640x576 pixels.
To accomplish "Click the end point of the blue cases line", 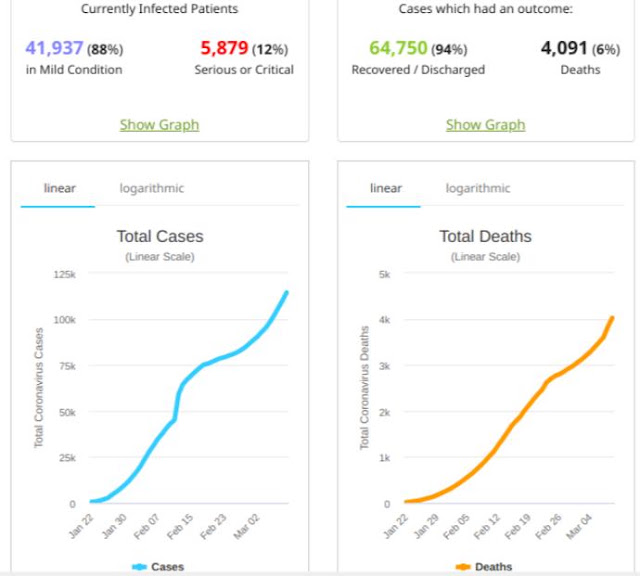I will [x=286, y=292].
